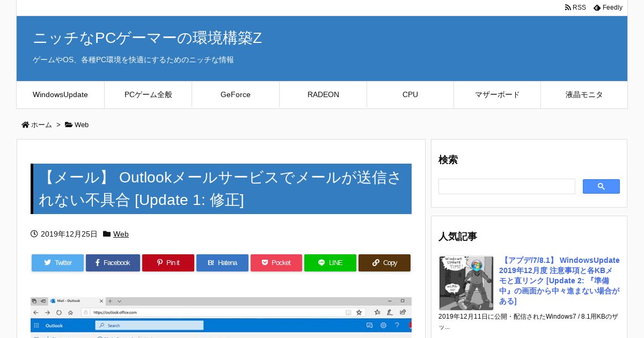
Task: Share article via LINE
Action: (x=330, y=263)
